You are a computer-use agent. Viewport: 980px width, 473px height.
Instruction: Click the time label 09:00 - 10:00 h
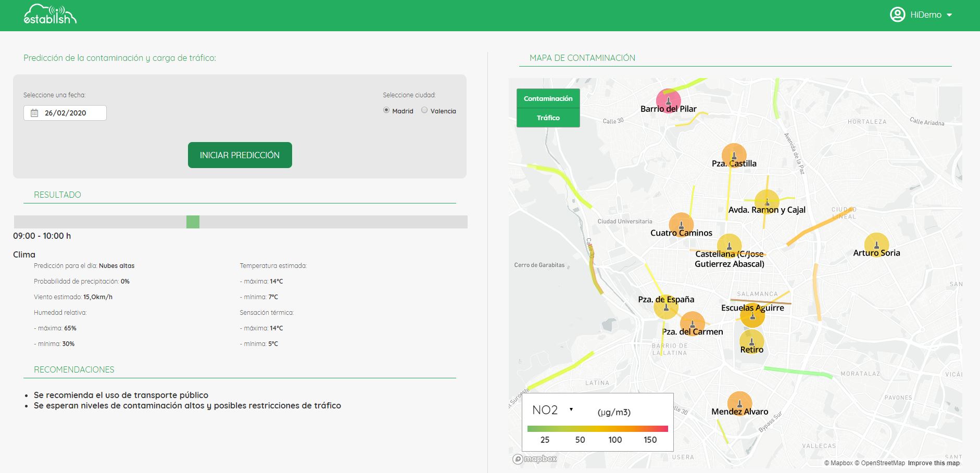pyautogui.click(x=42, y=236)
